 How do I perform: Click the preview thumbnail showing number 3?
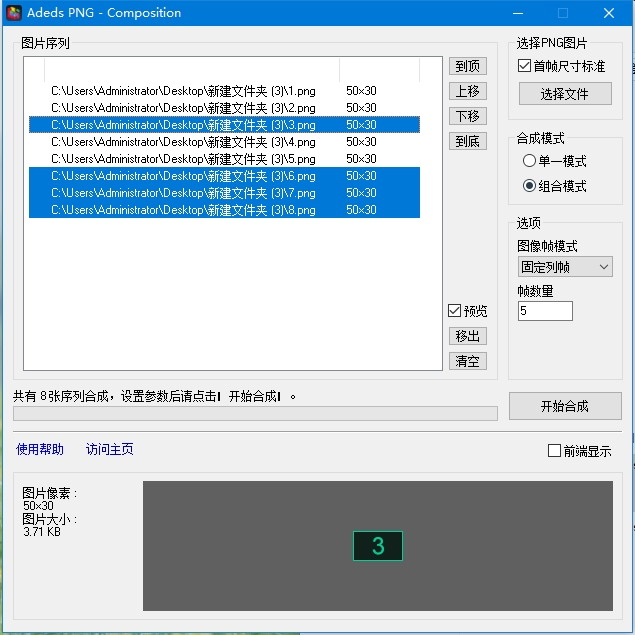pyautogui.click(x=378, y=546)
